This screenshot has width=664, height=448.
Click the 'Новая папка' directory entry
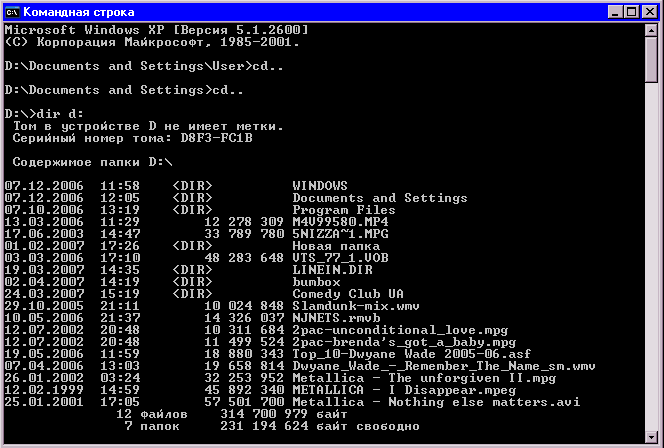[336, 246]
